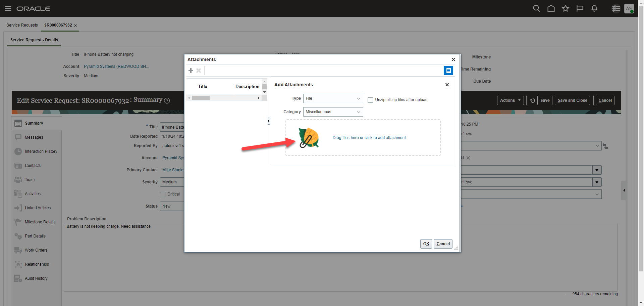Click the link to add an attachment file

369,137
